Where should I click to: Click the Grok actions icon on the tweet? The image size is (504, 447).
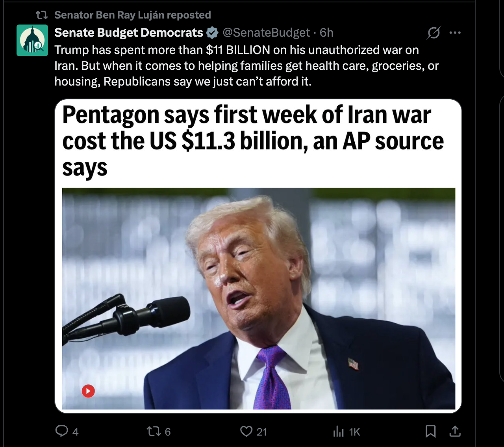(x=433, y=33)
